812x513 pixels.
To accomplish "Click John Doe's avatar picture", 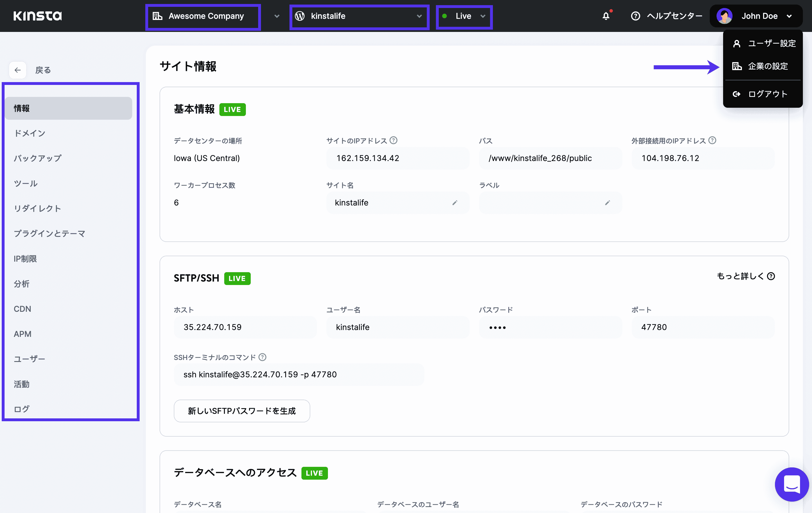I will click(x=724, y=16).
